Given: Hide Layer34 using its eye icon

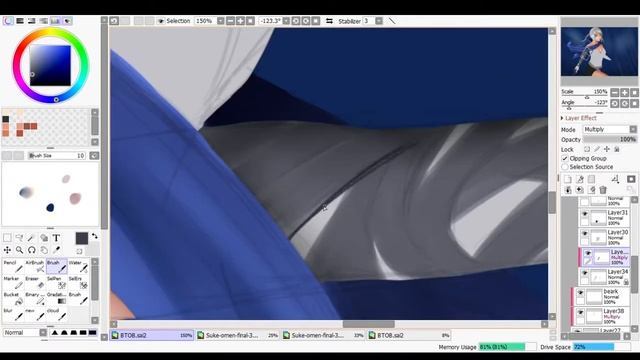Looking at the screenshot, I should [584, 273].
